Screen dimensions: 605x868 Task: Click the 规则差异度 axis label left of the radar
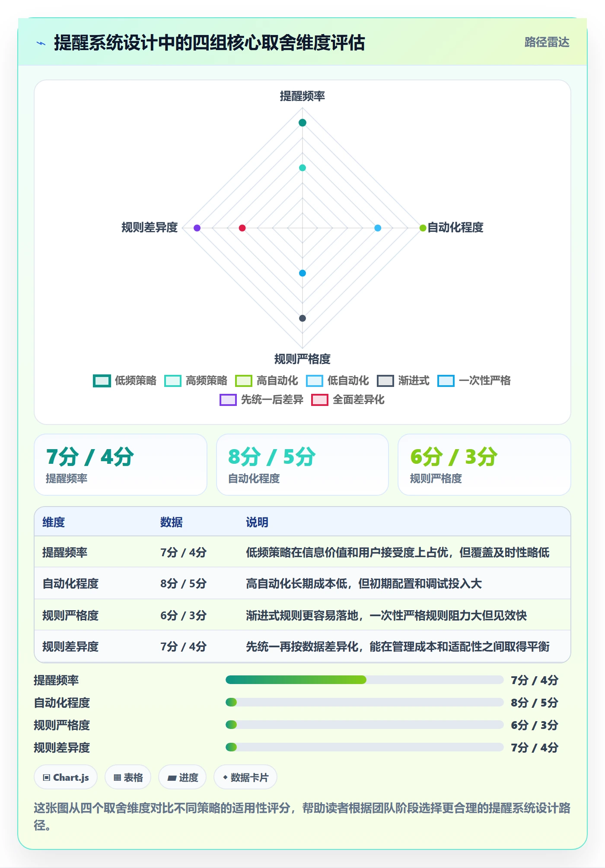pos(150,228)
